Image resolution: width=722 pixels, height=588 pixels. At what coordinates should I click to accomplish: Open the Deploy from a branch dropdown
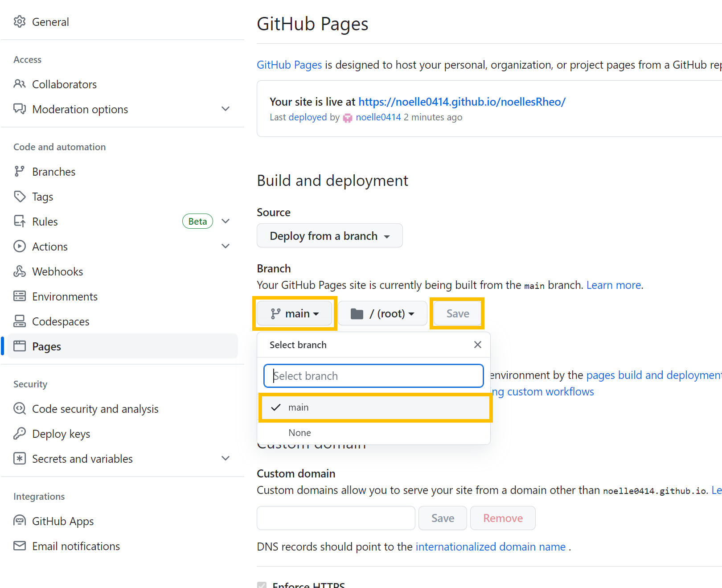(x=330, y=235)
